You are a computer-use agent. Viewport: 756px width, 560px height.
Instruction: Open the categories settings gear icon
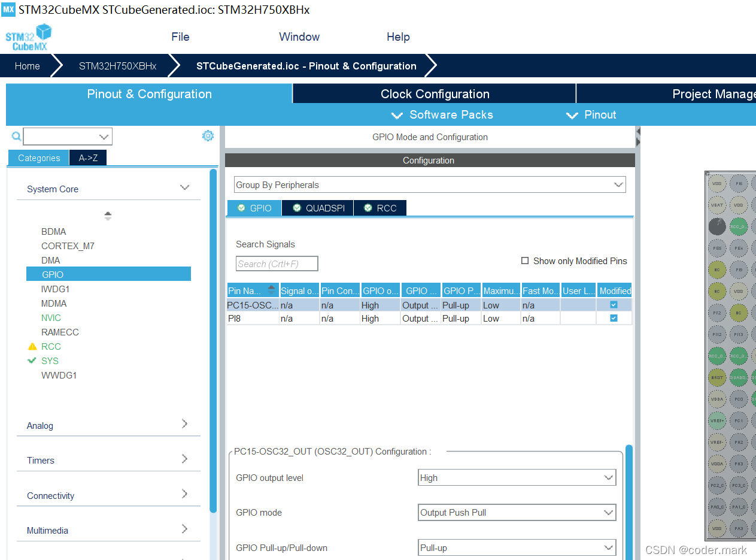(x=208, y=136)
